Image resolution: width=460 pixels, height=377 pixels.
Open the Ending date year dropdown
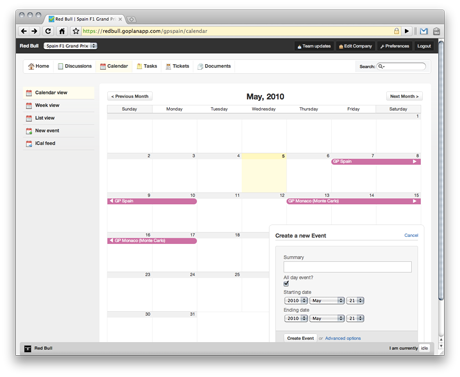[296, 319]
